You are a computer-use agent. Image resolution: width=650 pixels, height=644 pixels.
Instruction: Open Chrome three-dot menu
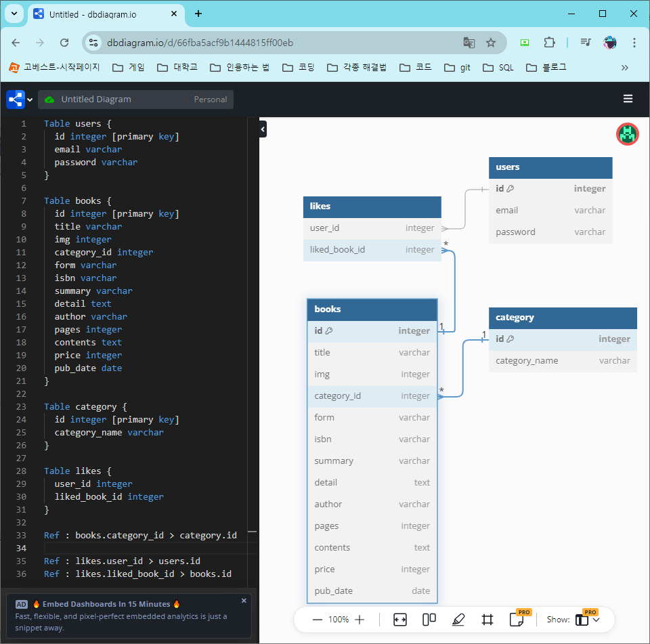coord(634,43)
